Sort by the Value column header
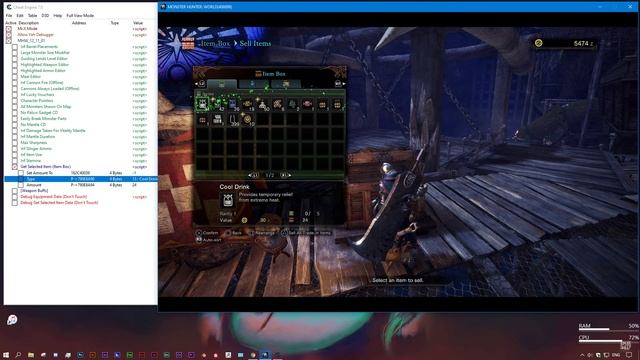 [x=138, y=23]
